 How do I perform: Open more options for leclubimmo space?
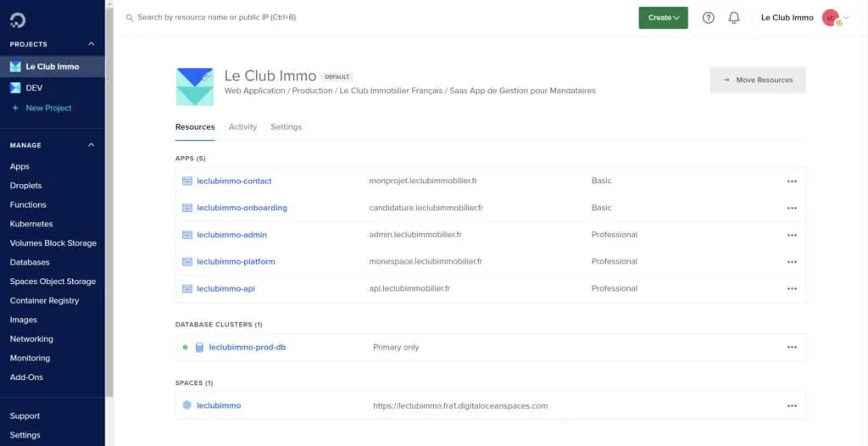tap(793, 406)
